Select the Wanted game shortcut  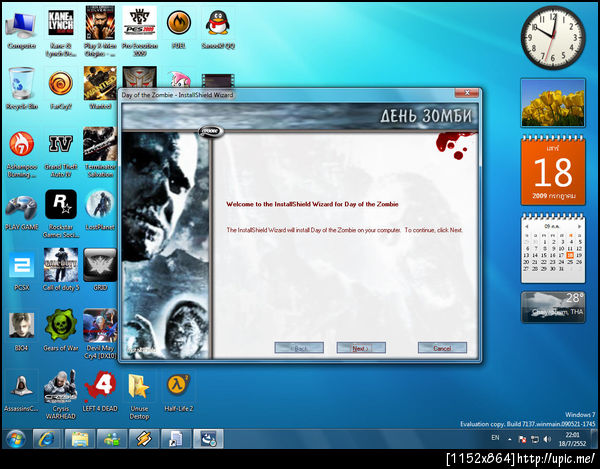pos(100,88)
